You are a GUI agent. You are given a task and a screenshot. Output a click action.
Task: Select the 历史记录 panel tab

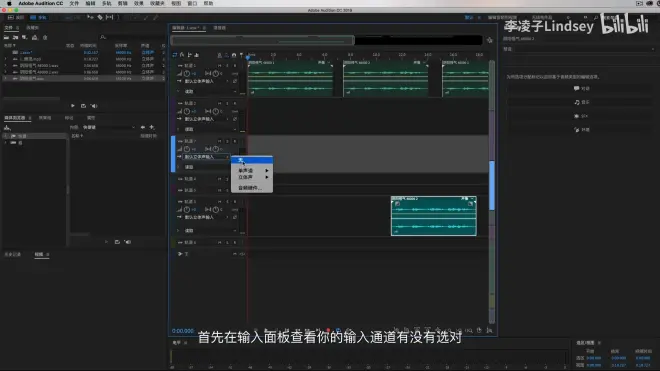[x=12, y=254]
